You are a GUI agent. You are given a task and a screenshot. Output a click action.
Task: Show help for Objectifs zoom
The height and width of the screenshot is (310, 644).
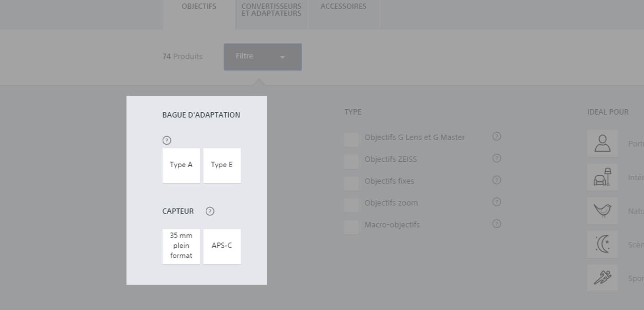point(497,202)
